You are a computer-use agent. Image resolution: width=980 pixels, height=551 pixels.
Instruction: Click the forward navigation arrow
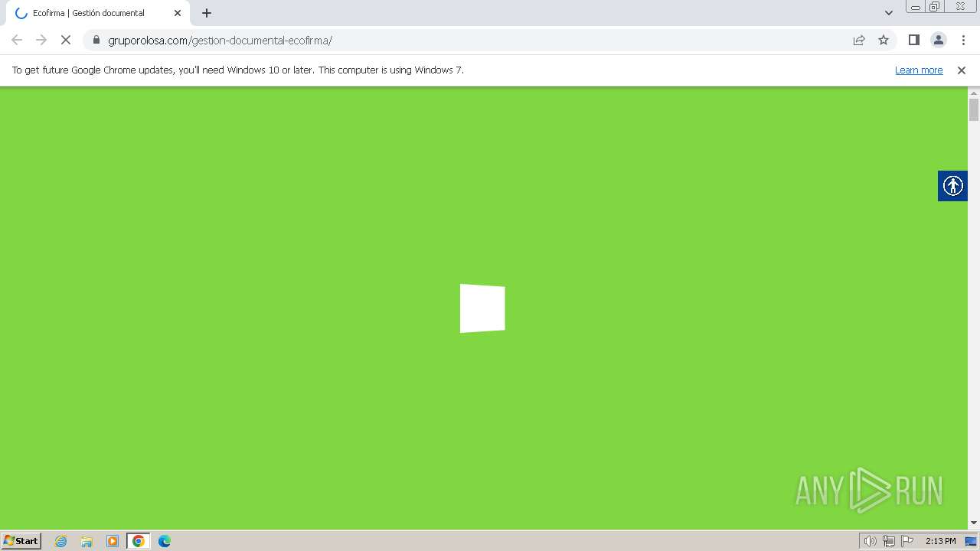pyautogui.click(x=41, y=40)
